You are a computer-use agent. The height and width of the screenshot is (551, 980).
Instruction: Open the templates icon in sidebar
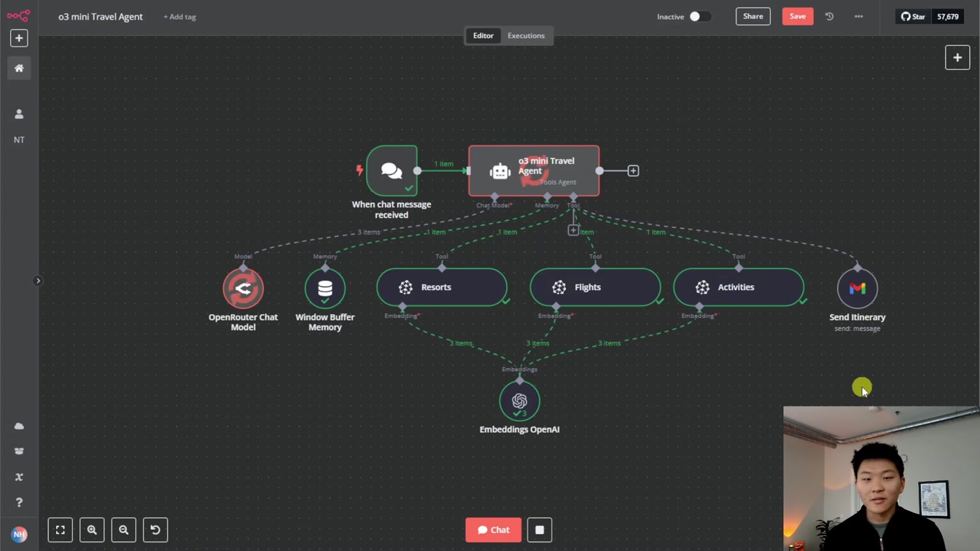pyautogui.click(x=19, y=451)
